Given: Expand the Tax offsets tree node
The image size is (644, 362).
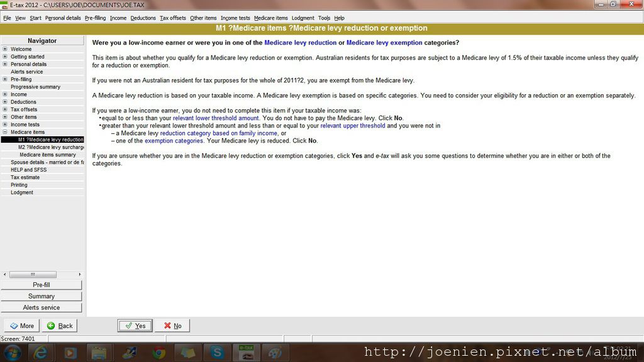Looking at the screenshot, I should tap(5, 109).
